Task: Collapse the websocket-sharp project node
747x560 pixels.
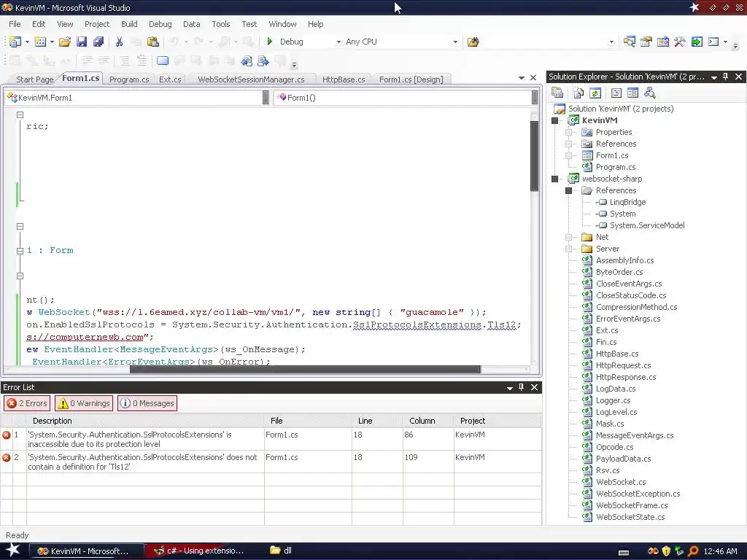Action: pyautogui.click(x=554, y=179)
